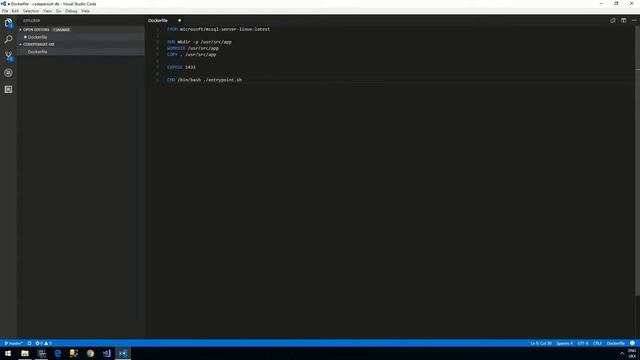Change line endings via CRLF

(597, 343)
